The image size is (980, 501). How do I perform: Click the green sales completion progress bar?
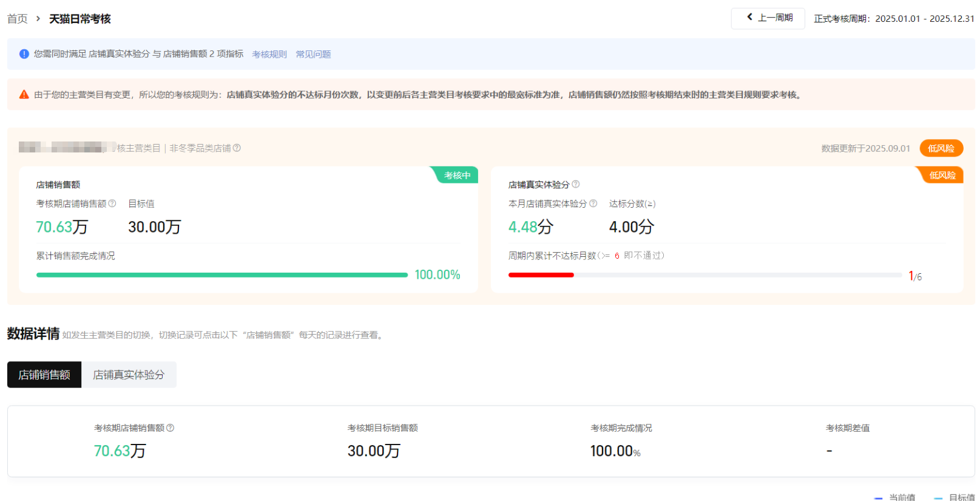[222, 275]
